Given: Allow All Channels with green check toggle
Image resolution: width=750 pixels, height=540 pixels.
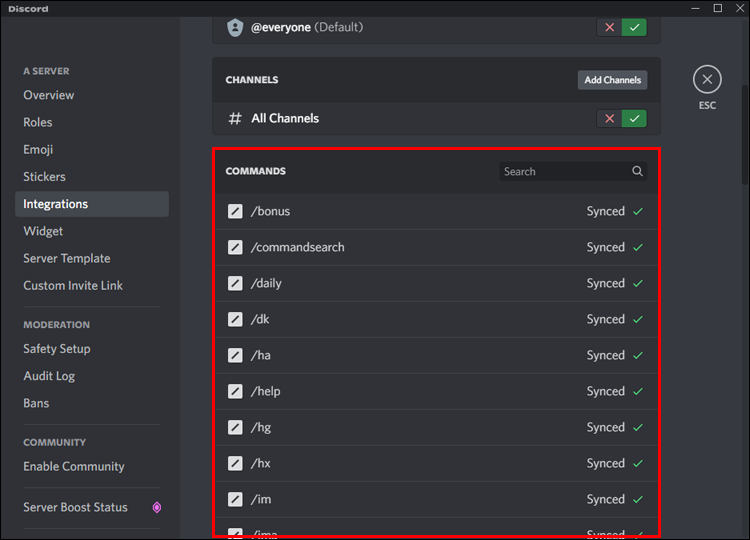Looking at the screenshot, I should pyautogui.click(x=634, y=118).
